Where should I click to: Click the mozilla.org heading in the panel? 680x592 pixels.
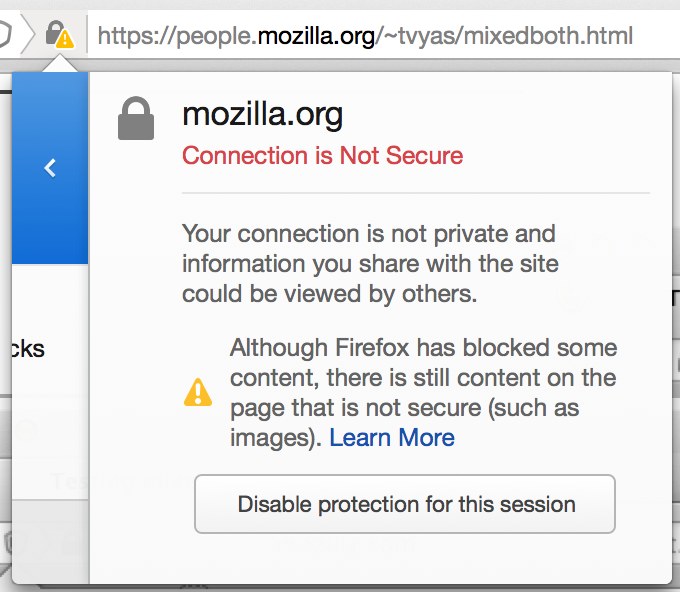tap(262, 114)
